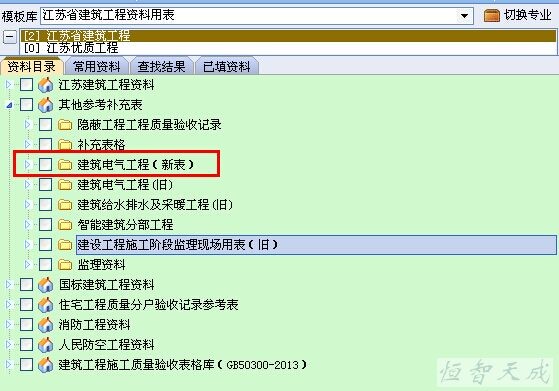
Task: Expand the 住宅工程质量分户验收记录参考表 node
Action: coord(9,305)
